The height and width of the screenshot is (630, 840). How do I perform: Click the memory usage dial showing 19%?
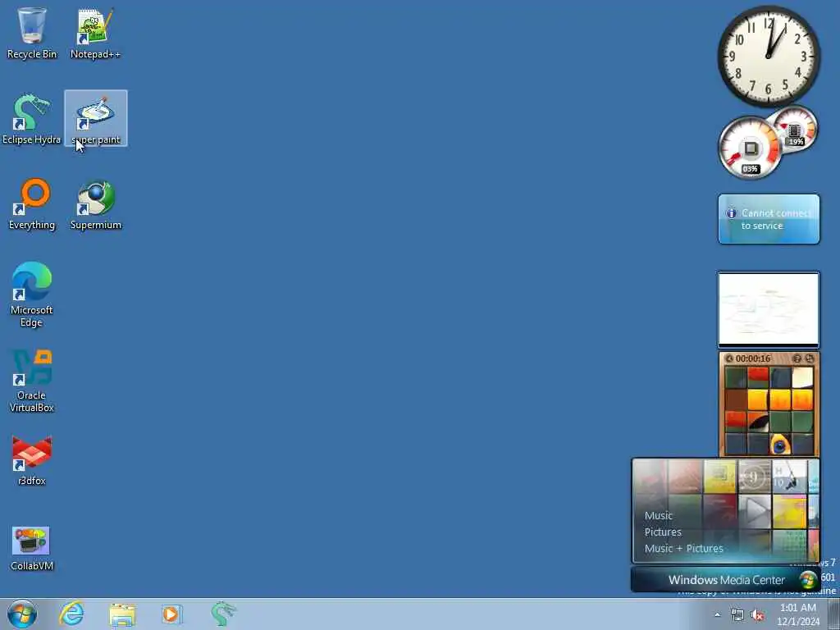click(x=795, y=129)
